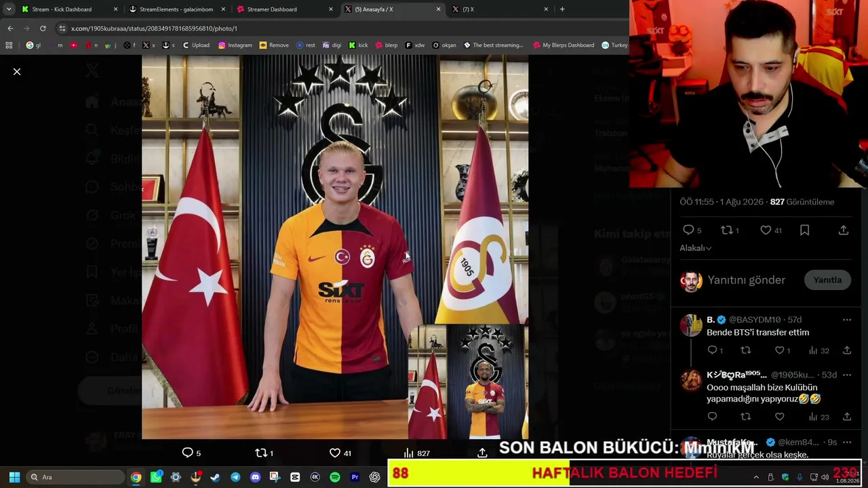This screenshot has width=868, height=488.
Task: Open more options on the 1905ku... reply
Action: click(847, 375)
